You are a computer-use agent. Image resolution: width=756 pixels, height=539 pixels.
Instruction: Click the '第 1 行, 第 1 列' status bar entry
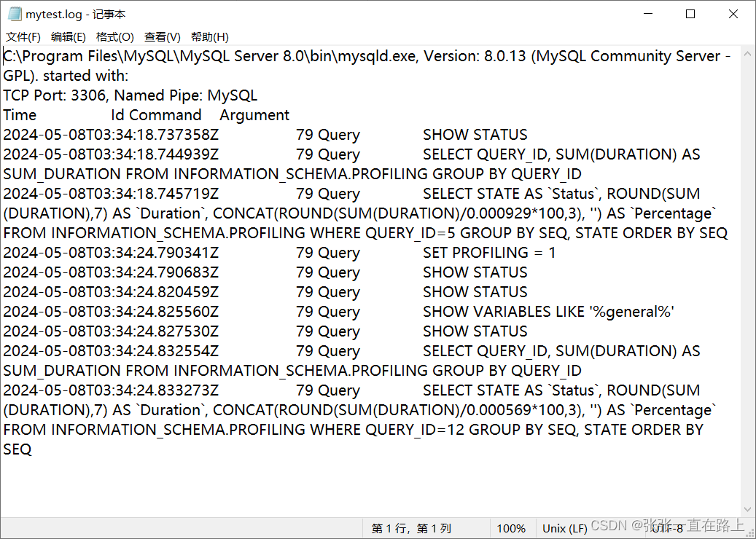[410, 528]
